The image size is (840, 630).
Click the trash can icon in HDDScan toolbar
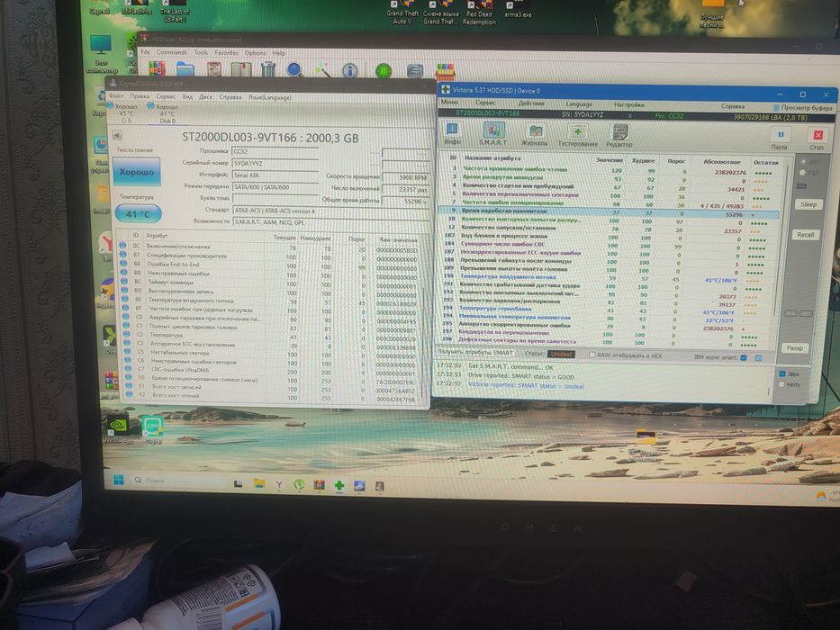(268, 69)
